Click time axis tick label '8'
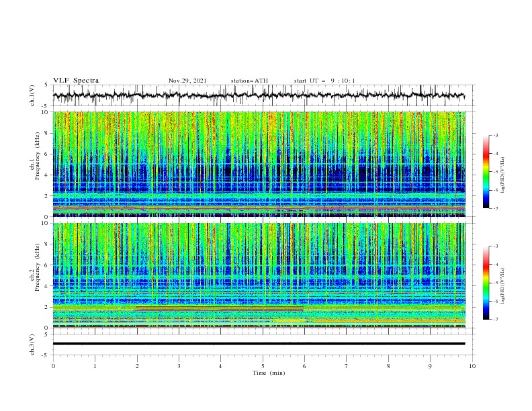532x411 pixels. (x=388, y=366)
